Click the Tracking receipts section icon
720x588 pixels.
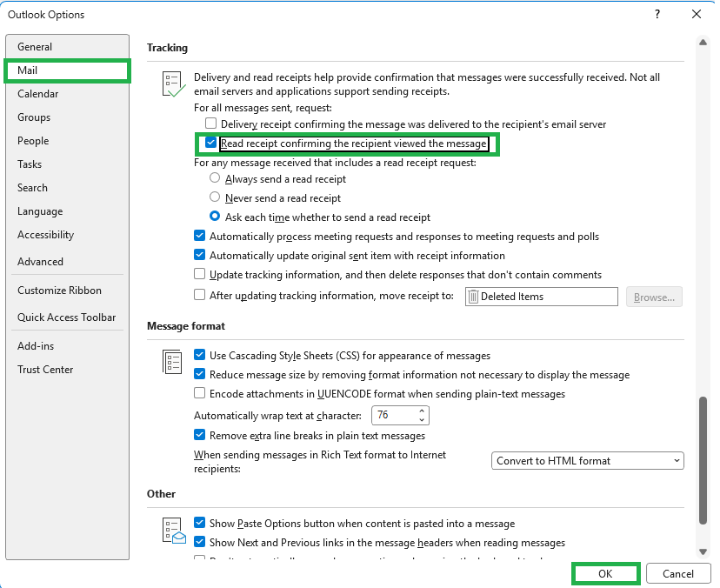174,84
